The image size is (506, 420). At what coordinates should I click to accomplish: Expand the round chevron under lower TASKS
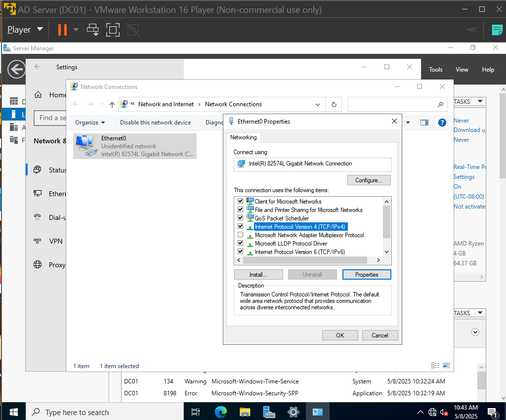click(x=475, y=332)
